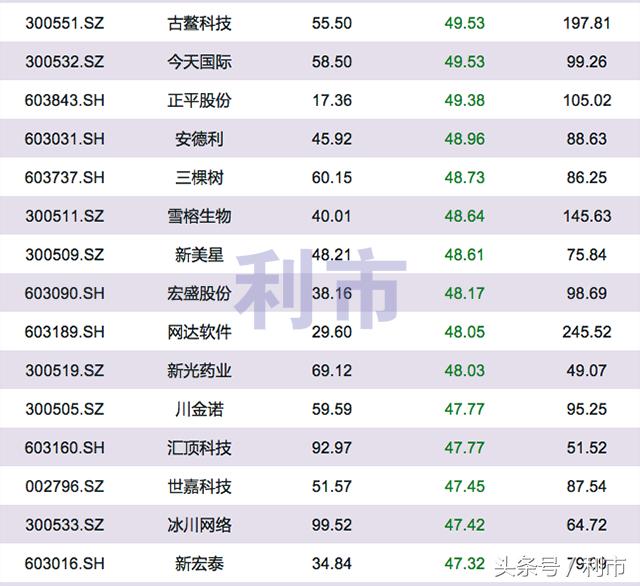Click the stock name 三棵树
640x586 pixels.
click(x=199, y=178)
